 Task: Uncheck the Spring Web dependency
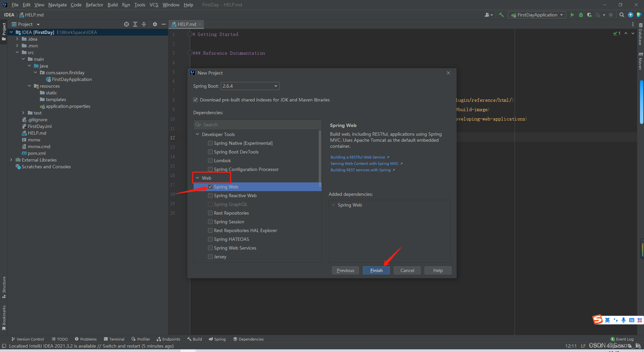pyautogui.click(x=210, y=187)
